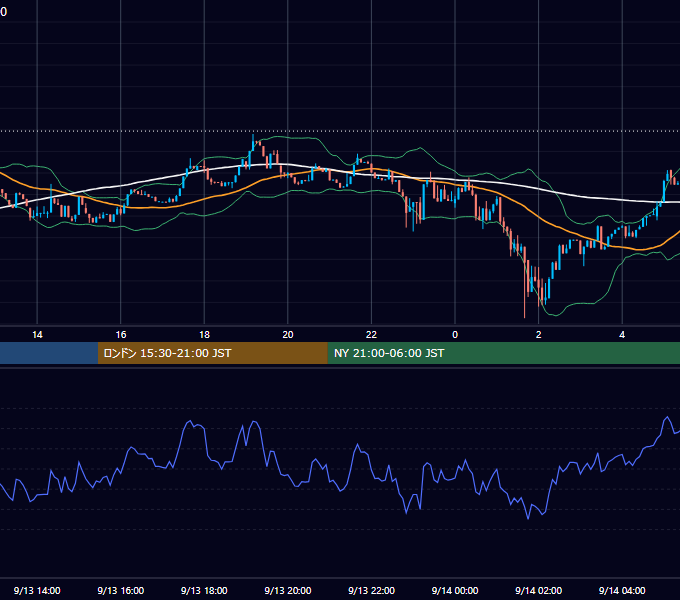The width and height of the screenshot is (680, 600).
Task: Click the 9/13 20:00 date label
Action: pos(288,590)
